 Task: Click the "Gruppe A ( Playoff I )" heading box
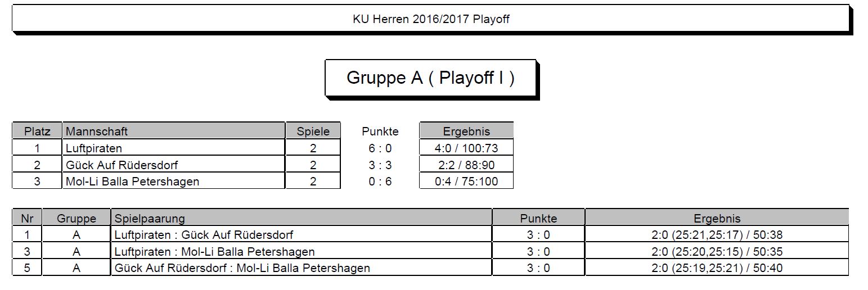430,78
